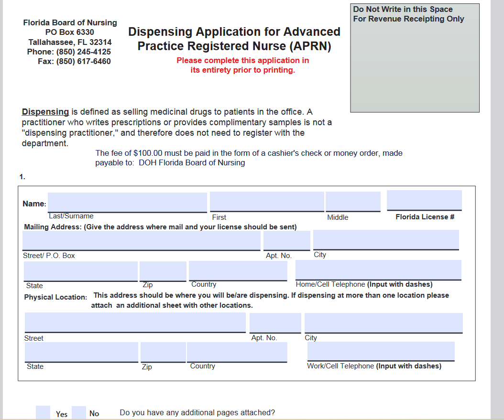
Task: Select the physical location Street field
Action: click(135, 322)
